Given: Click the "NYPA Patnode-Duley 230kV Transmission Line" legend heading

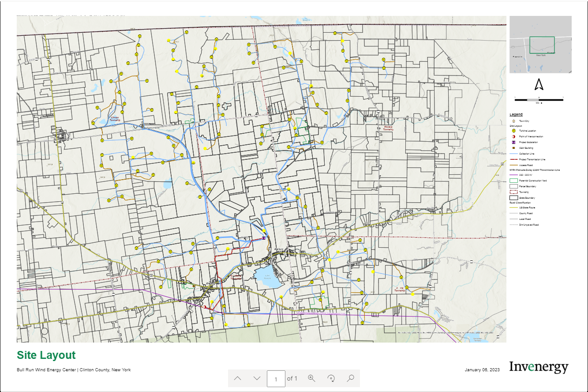Looking at the screenshot, I should pyautogui.click(x=535, y=170).
